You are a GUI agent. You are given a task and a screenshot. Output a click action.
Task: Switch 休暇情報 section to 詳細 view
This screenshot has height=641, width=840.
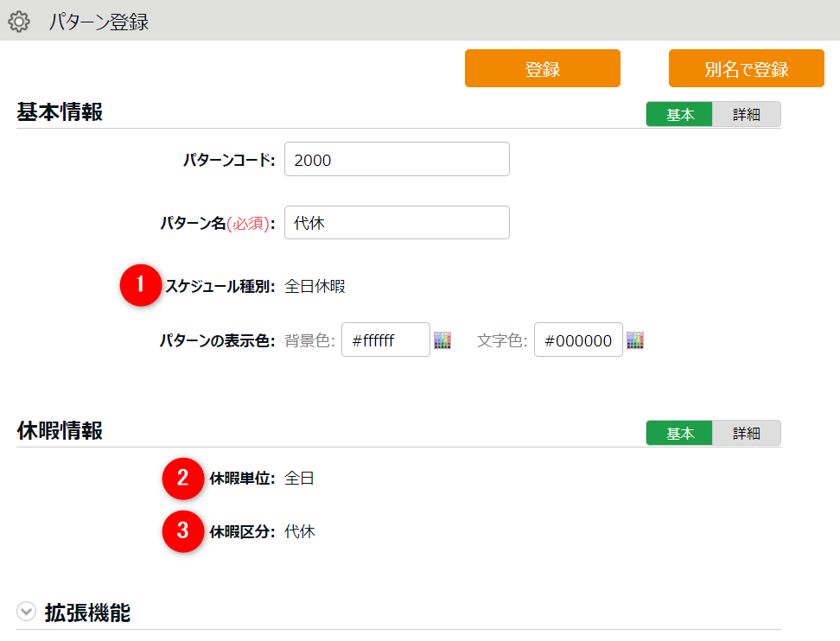[x=746, y=433]
